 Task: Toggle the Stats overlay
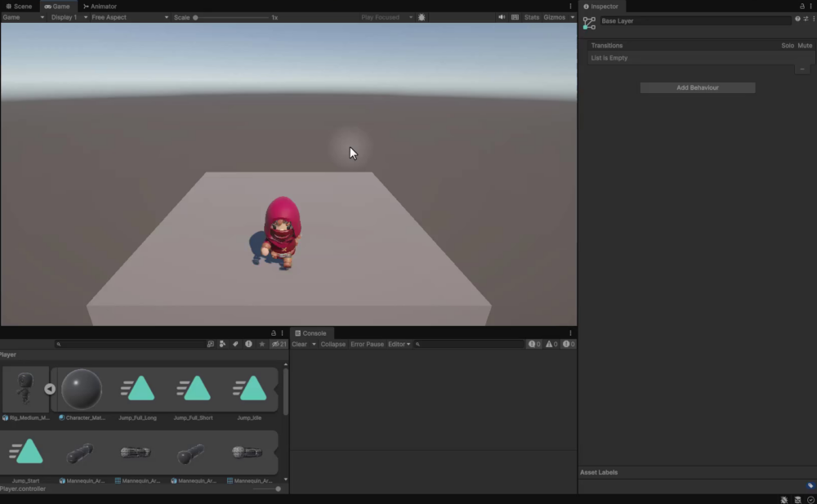532,17
